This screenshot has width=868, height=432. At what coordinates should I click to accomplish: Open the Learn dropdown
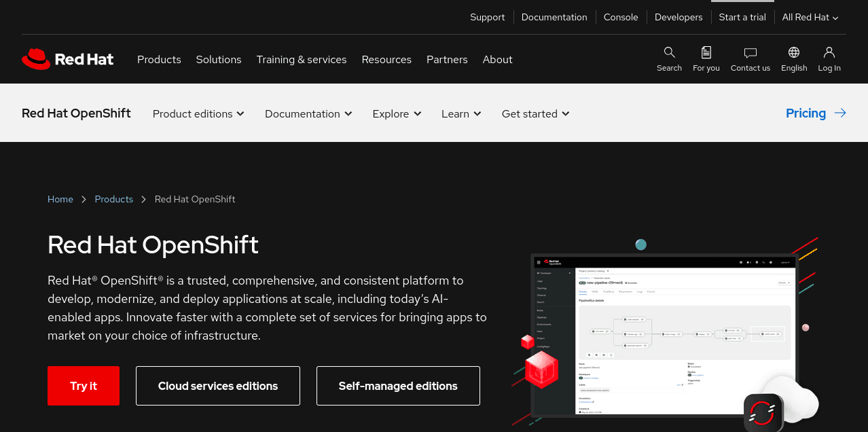coord(461,113)
